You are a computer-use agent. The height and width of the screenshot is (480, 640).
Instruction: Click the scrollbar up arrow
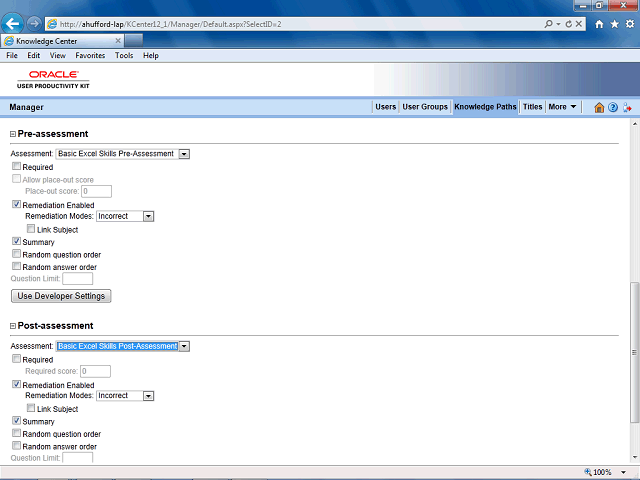(x=634, y=124)
